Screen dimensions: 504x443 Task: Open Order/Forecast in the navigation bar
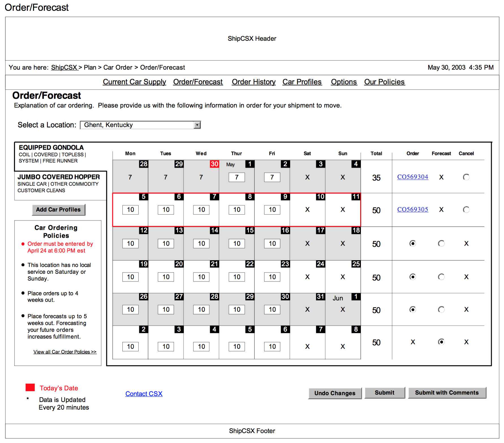(x=198, y=82)
